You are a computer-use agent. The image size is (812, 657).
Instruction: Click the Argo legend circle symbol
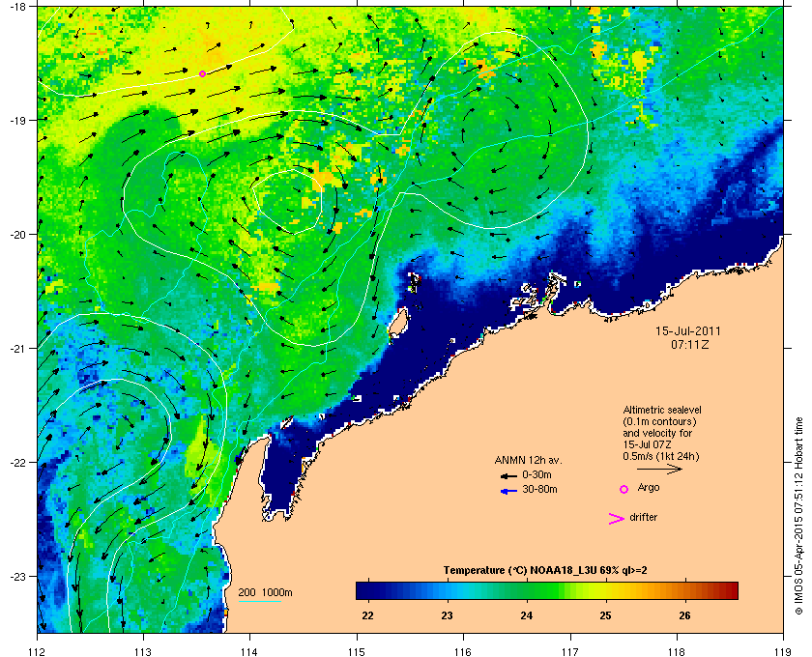(624, 489)
